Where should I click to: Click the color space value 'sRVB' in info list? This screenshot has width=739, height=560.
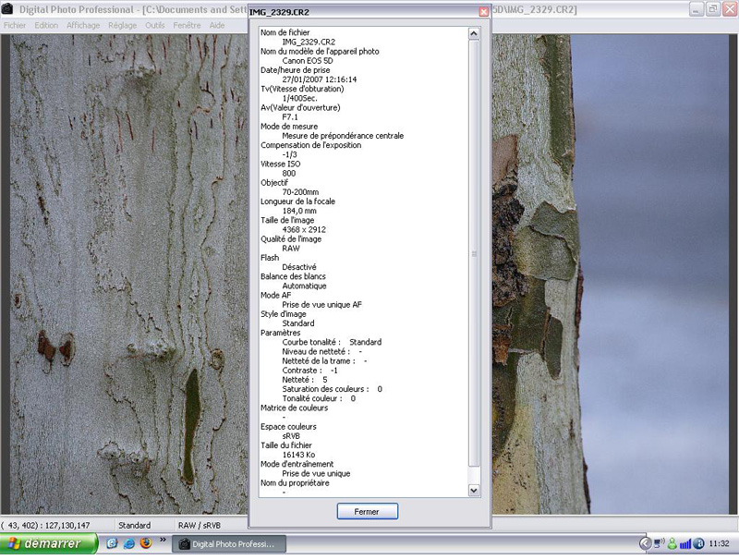point(291,436)
